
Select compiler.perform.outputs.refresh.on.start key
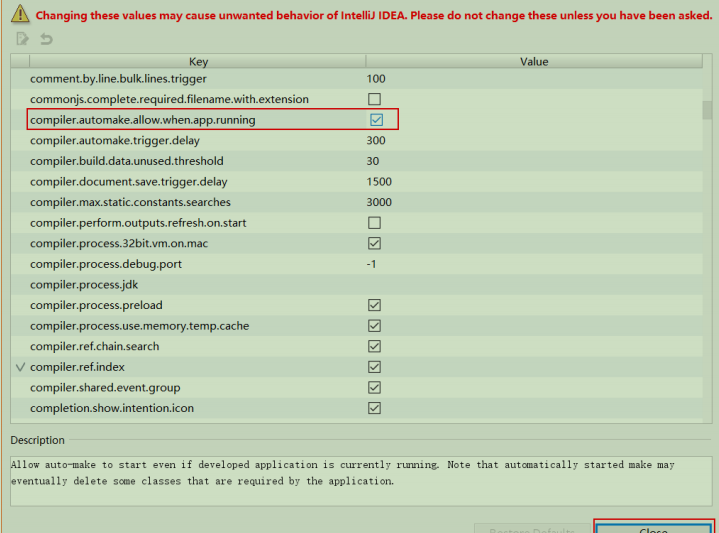click(x=138, y=223)
